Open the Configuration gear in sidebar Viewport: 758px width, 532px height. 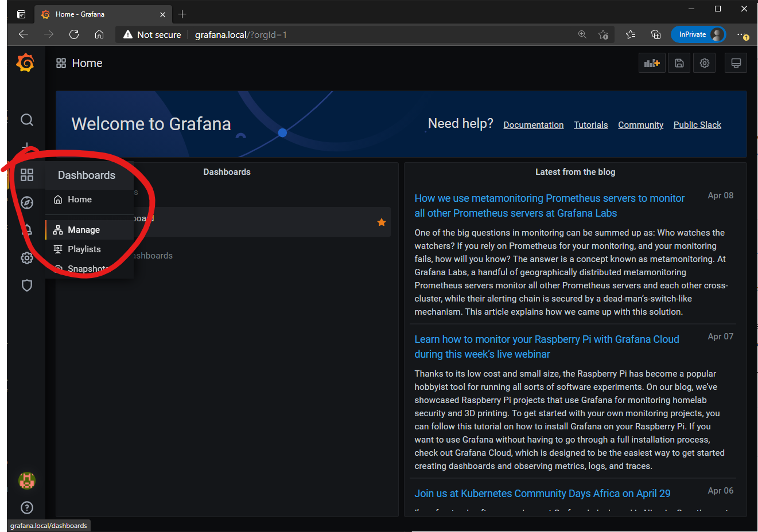pyautogui.click(x=27, y=258)
